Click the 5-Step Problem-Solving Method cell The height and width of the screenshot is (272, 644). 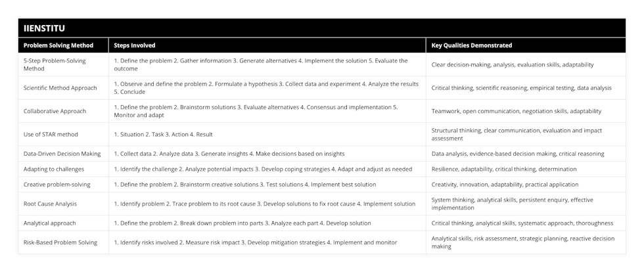click(x=63, y=64)
